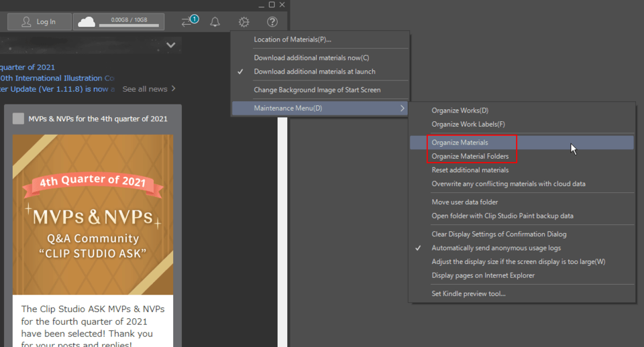
Task: Expand the Maintenance Menu(D) submenu
Action: [320, 109]
